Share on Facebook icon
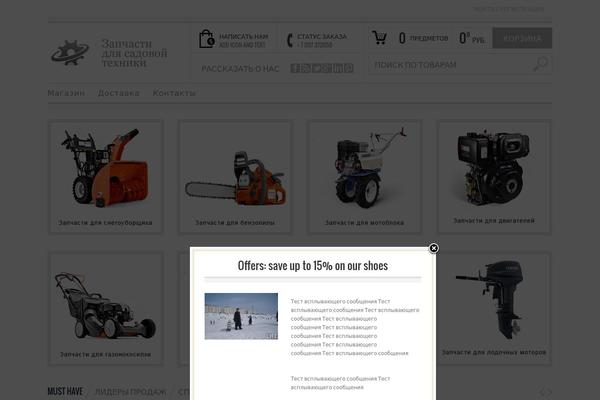600x400 pixels. click(x=295, y=68)
